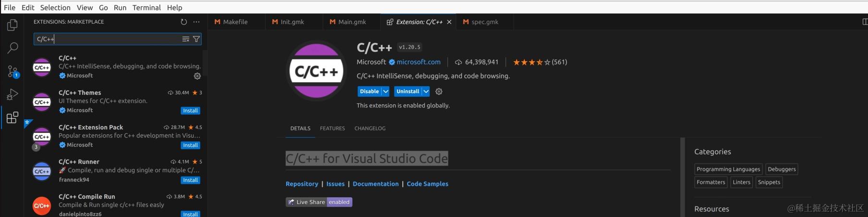Click the extensions list scrollbar
The width and height of the screenshot is (868, 217).
pos(205,63)
